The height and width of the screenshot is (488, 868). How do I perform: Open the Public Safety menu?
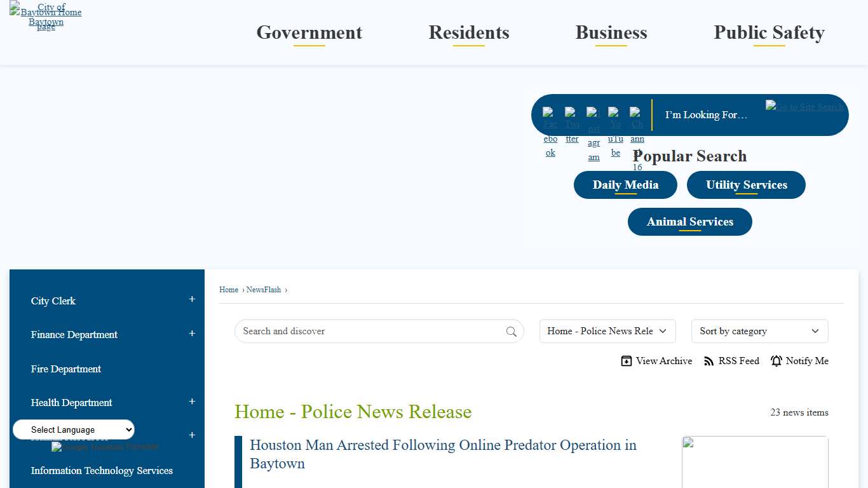pos(769,33)
